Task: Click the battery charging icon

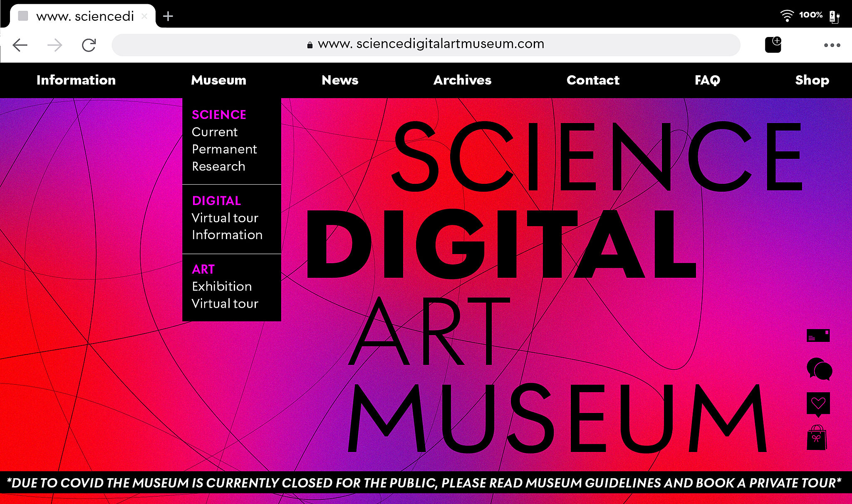Action: click(x=834, y=17)
